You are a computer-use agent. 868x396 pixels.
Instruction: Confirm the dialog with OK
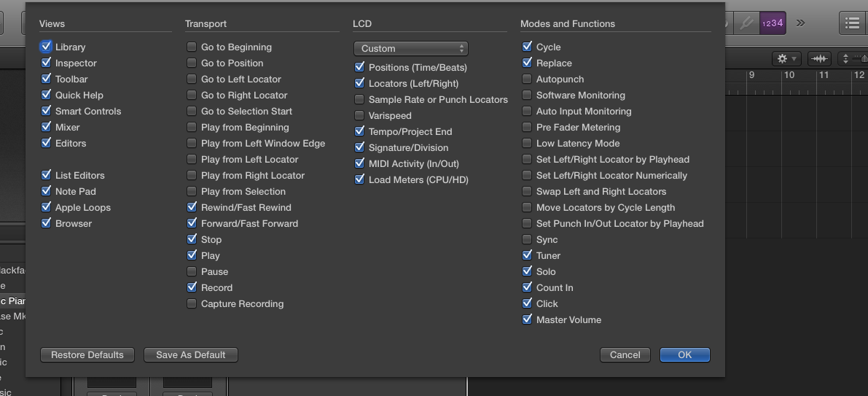coord(684,354)
